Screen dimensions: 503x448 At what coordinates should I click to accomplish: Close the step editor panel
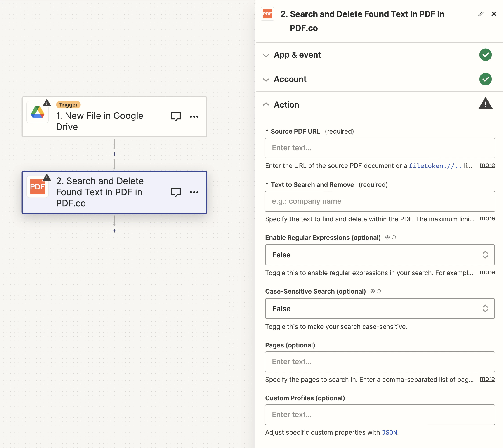(494, 14)
